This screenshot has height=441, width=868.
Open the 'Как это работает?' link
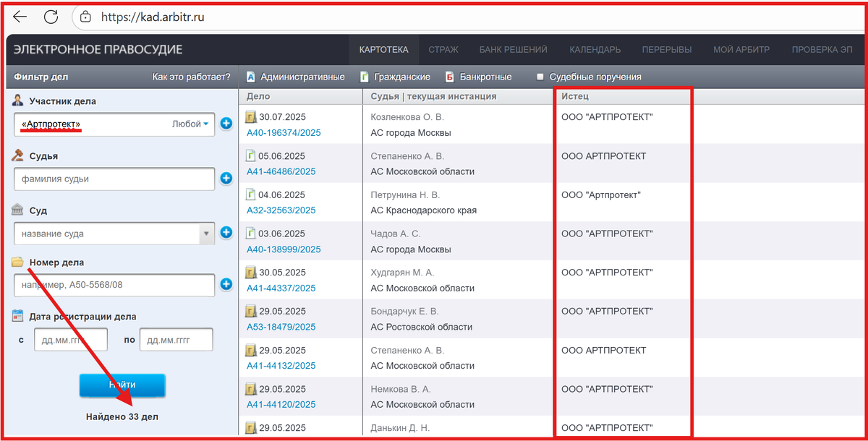point(191,77)
